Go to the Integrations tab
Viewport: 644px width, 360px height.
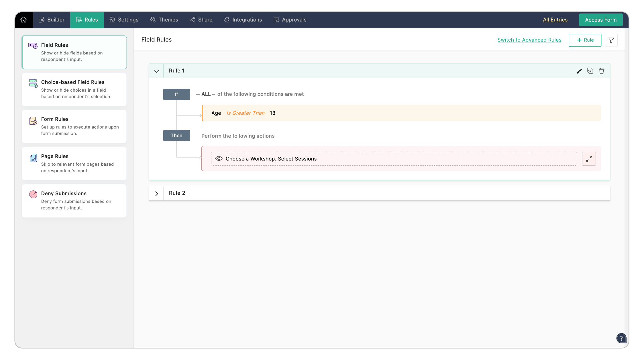(x=243, y=20)
